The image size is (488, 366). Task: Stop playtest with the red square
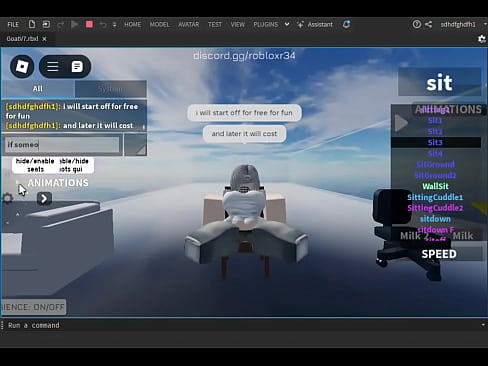pyautogui.click(x=89, y=24)
